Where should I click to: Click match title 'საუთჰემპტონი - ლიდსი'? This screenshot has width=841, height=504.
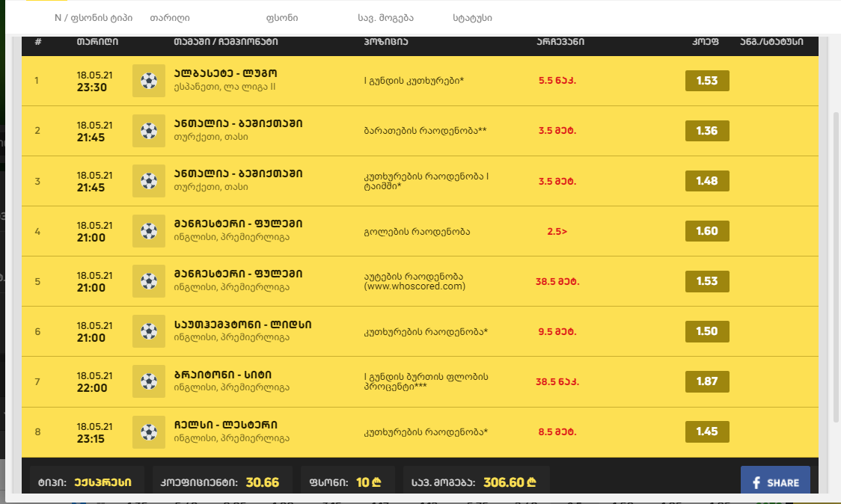click(242, 325)
